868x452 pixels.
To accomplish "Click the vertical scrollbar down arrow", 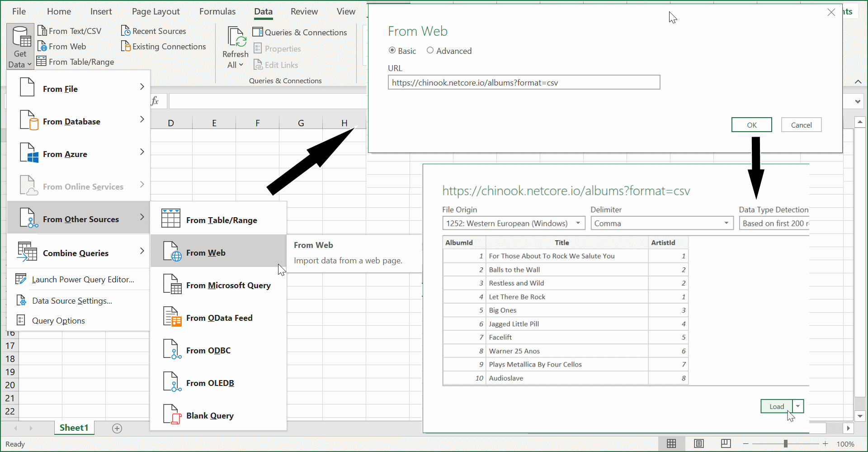I will [x=860, y=416].
